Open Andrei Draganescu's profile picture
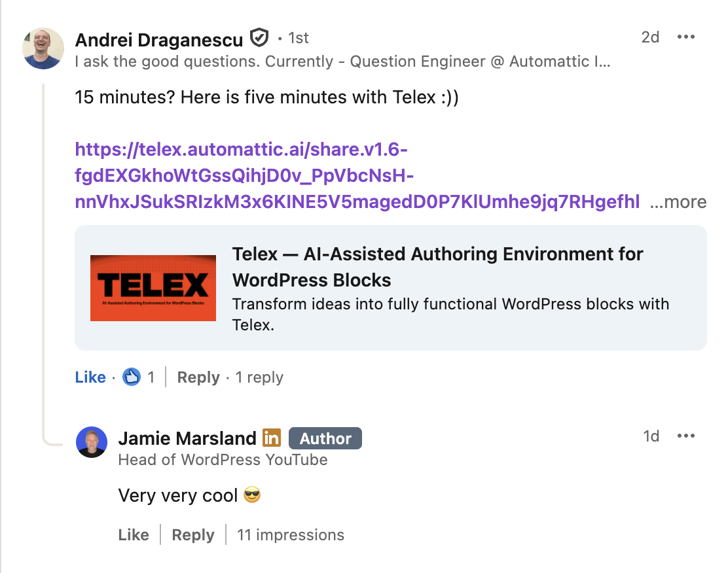This screenshot has width=728, height=573. (43, 48)
